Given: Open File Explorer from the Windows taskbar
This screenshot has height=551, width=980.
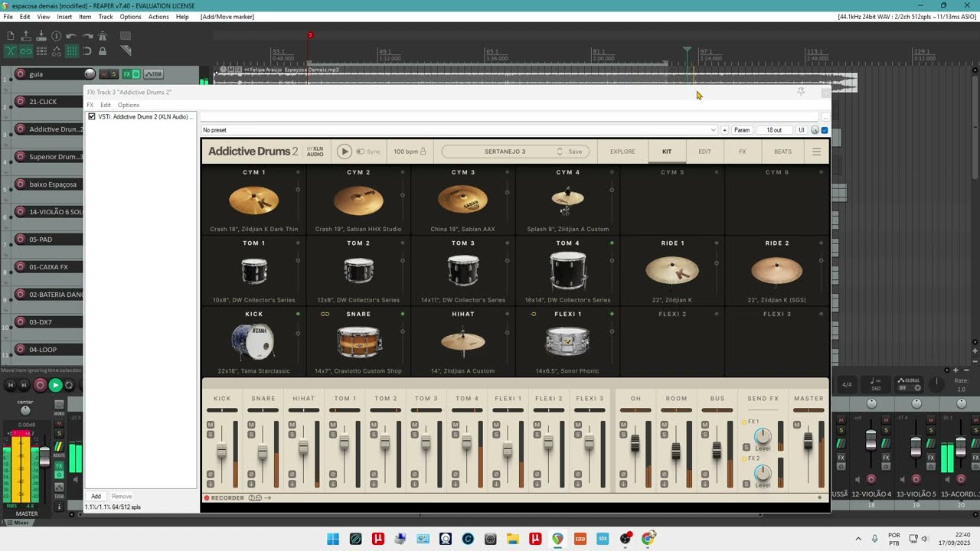Looking at the screenshot, I should (513, 539).
